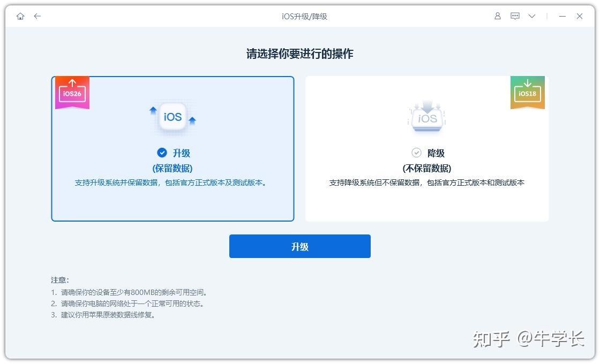Screen dimensions: 600x364
Task: Open the upgrade mode selection card
Action: (x=172, y=148)
